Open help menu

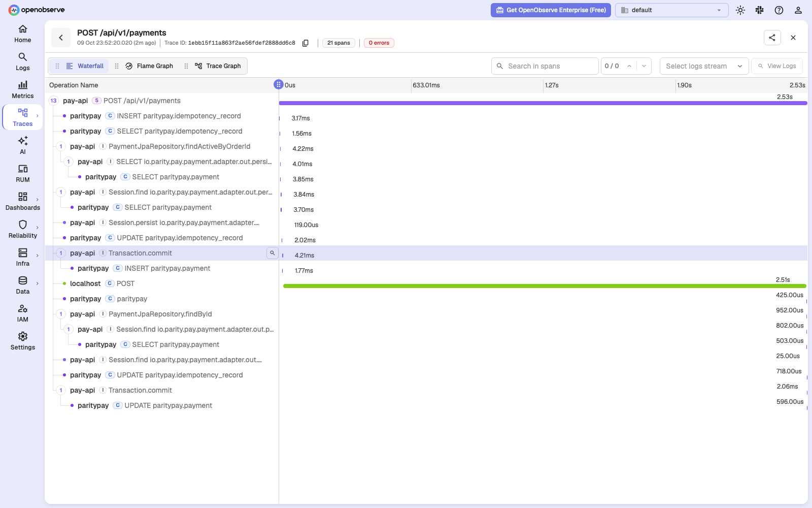(x=779, y=10)
